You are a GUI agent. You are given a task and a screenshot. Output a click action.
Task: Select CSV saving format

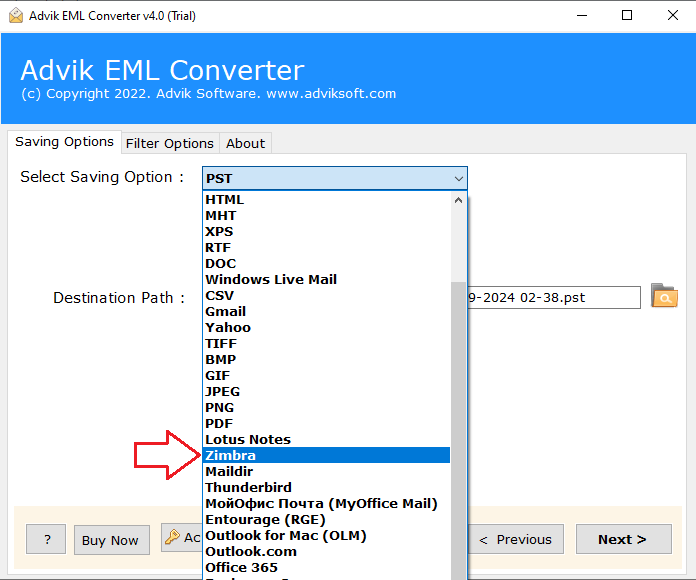tap(327, 296)
